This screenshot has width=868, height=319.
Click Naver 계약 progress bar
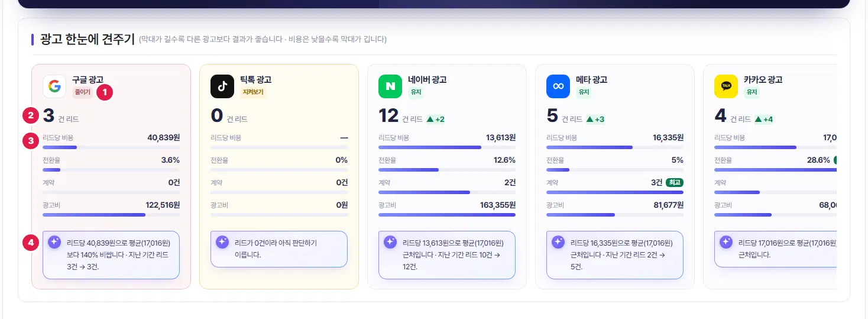(x=447, y=192)
